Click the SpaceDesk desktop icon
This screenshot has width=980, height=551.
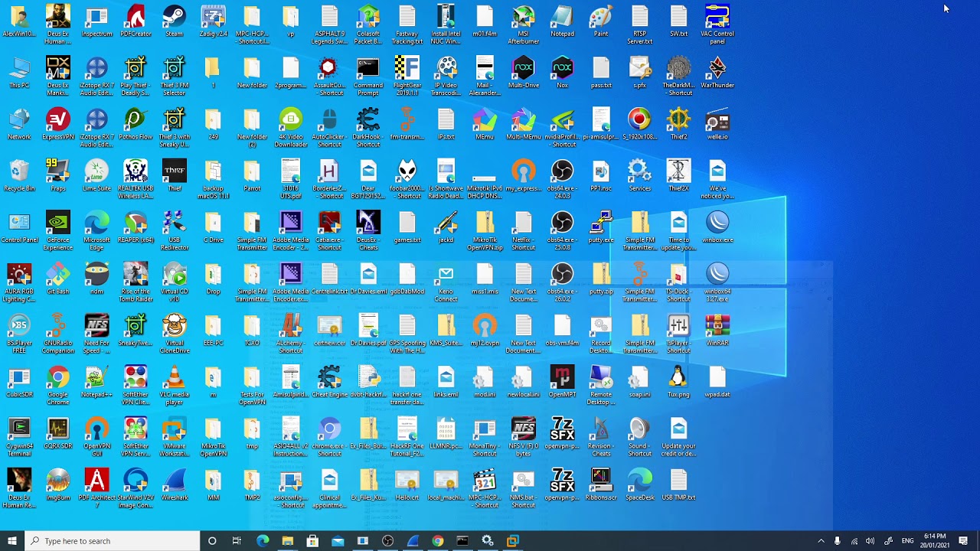[639, 484]
